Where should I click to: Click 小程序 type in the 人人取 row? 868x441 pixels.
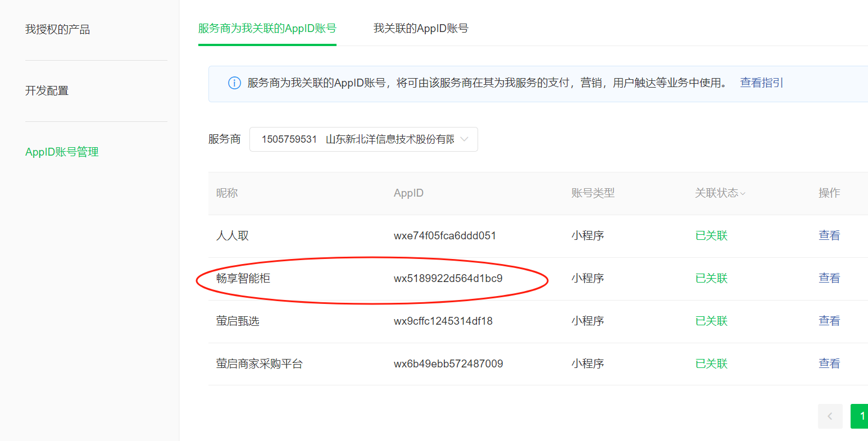tap(588, 235)
